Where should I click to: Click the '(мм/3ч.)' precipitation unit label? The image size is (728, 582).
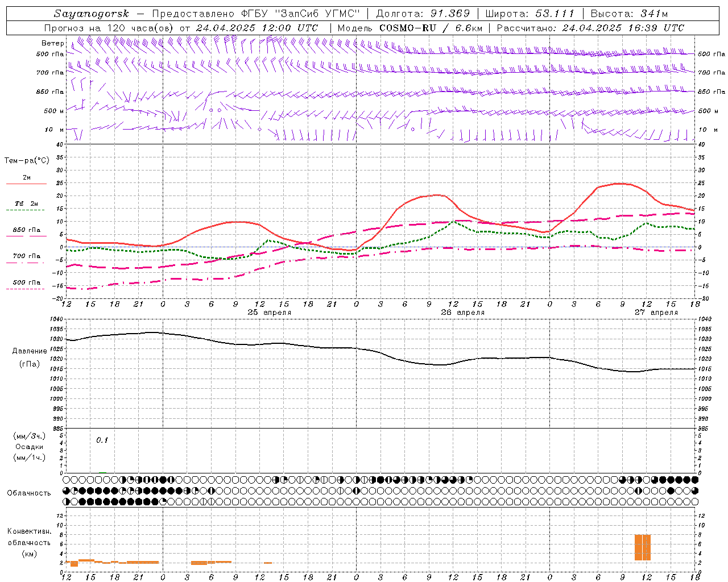point(30,436)
